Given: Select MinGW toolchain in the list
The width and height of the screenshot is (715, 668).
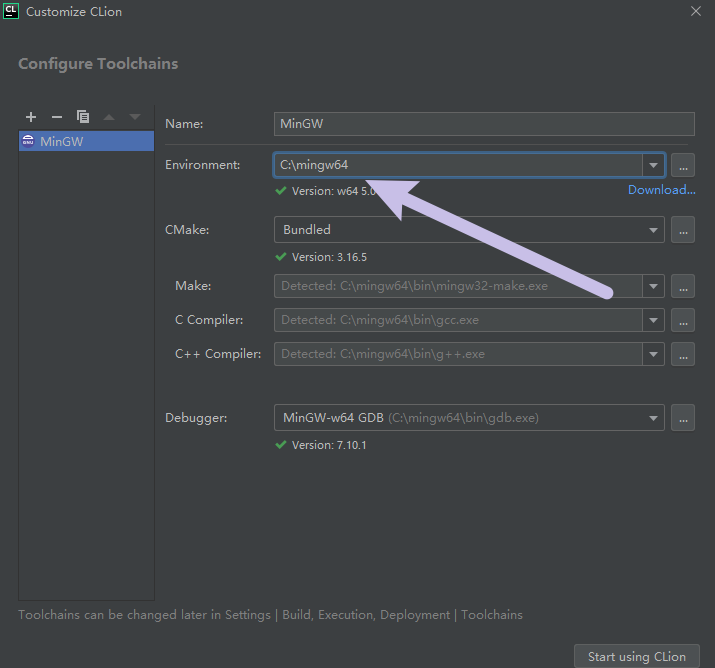Looking at the screenshot, I should pos(86,141).
